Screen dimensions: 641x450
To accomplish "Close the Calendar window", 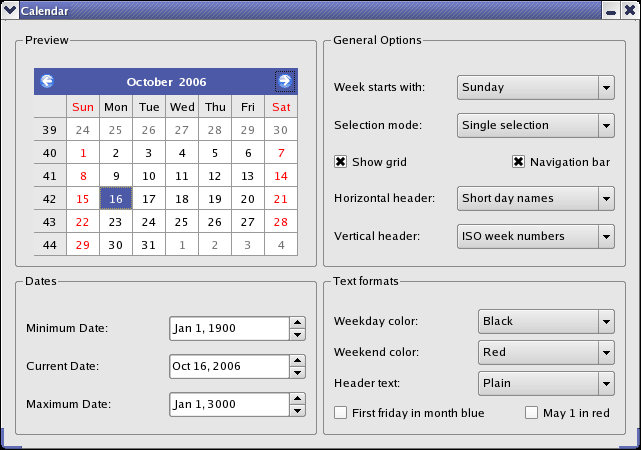I will (x=628, y=10).
